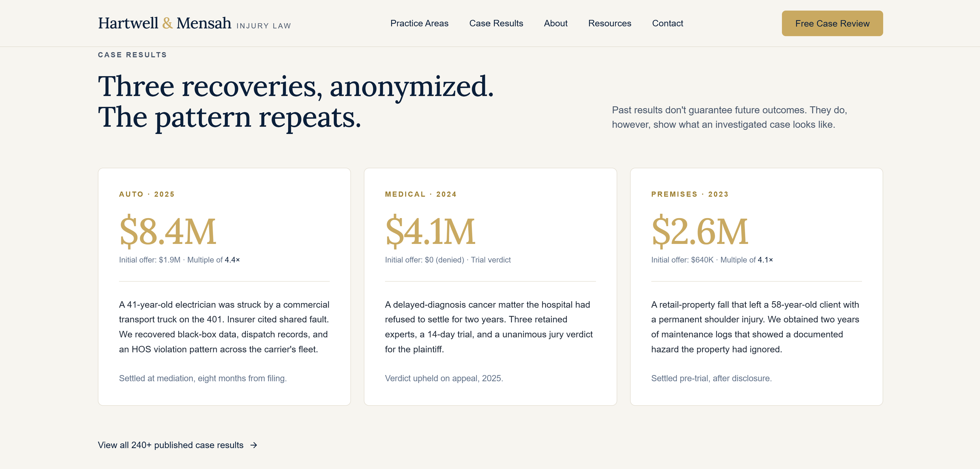This screenshot has width=980, height=469.
Task: Click the Settled pre-trial, after disclosure note
Action: [x=711, y=378]
